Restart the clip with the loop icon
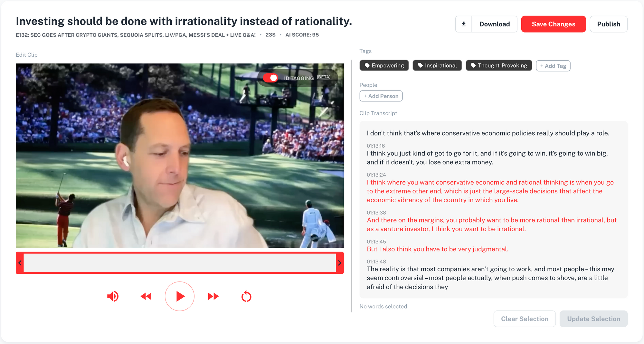 pyautogui.click(x=246, y=296)
